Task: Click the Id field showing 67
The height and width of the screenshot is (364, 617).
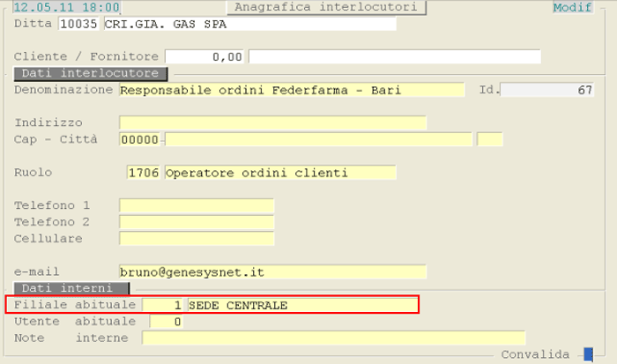Action: tap(546, 90)
